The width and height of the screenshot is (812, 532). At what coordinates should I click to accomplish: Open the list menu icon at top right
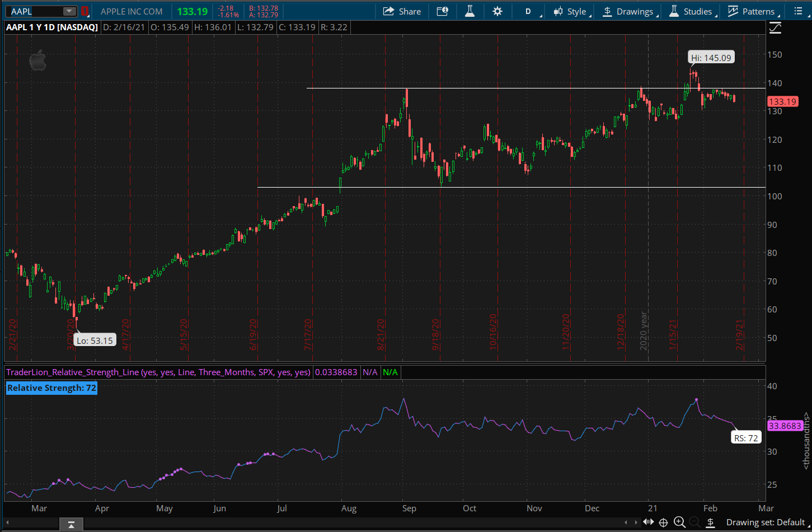[x=798, y=11]
